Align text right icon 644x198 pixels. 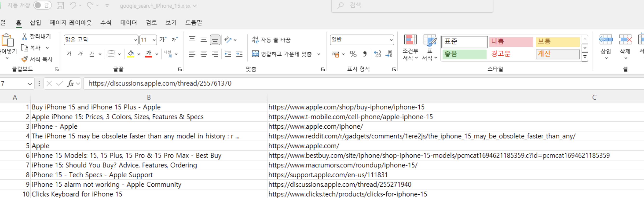click(215, 54)
